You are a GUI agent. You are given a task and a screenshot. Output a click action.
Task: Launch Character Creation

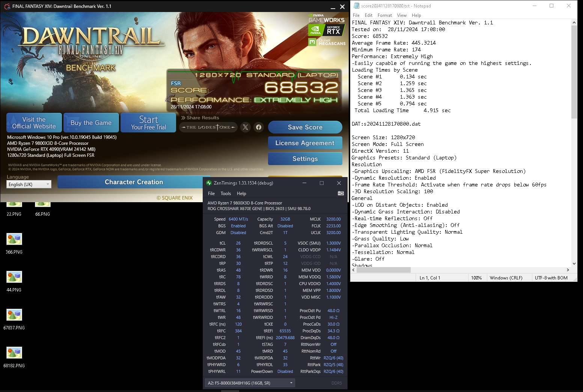point(134,182)
